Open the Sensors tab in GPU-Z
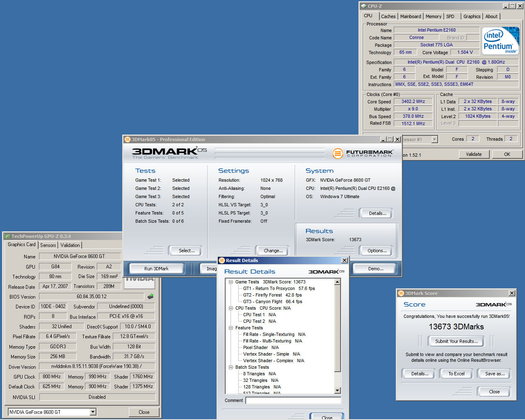This screenshot has width=525, height=420. 48,245
